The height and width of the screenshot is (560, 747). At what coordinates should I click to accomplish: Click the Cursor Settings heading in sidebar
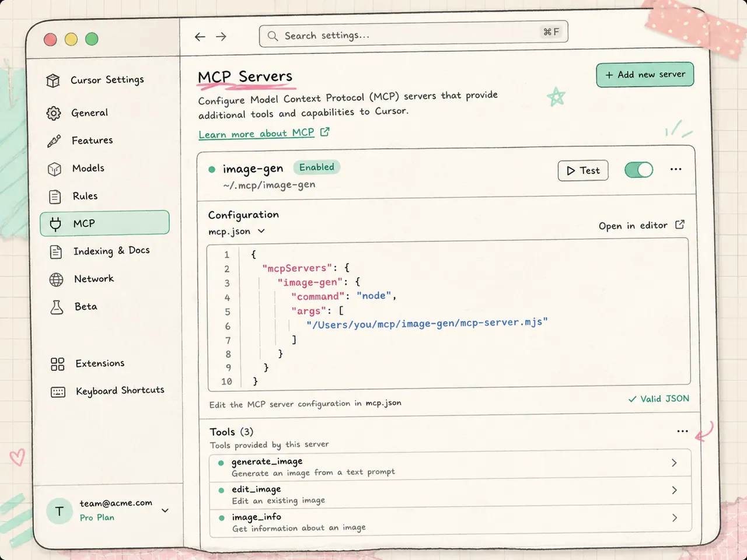[x=107, y=80]
